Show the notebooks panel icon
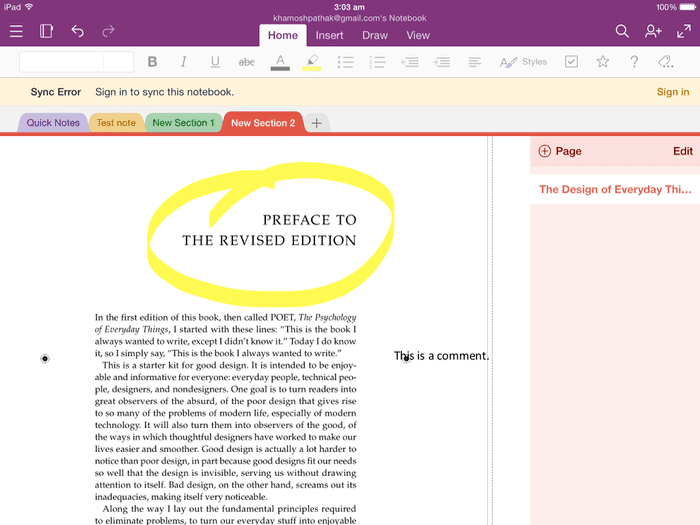700x525 pixels. [46, 31]
